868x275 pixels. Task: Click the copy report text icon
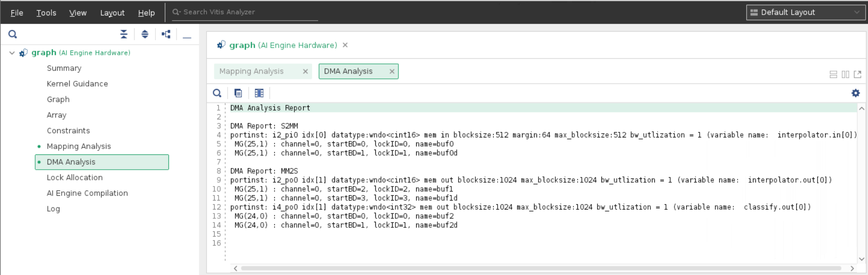(x=238, y=93)
